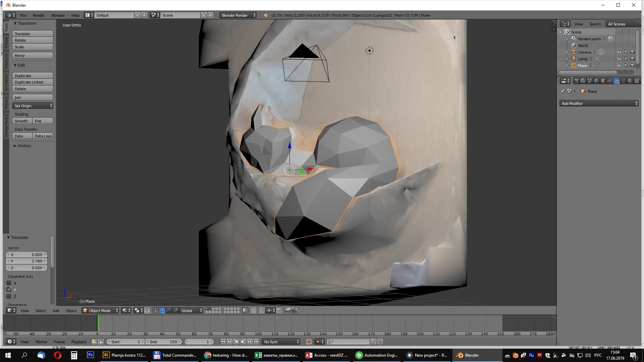
Task: Select the rotate manipulator arc icon
Action: [169, 311]
